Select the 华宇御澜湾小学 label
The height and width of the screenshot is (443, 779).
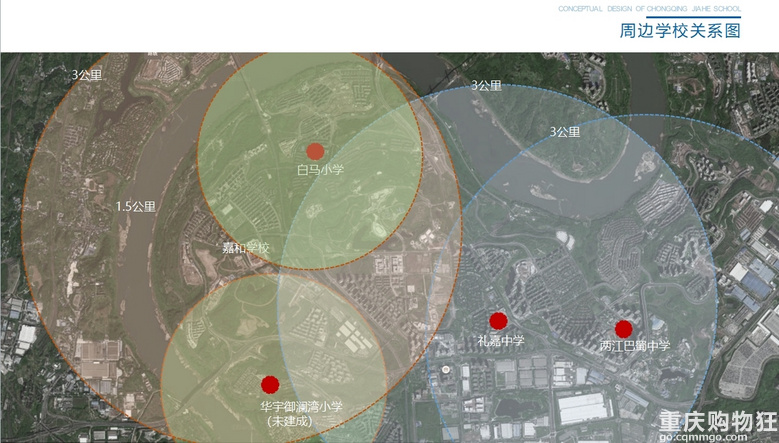[301, 407]
